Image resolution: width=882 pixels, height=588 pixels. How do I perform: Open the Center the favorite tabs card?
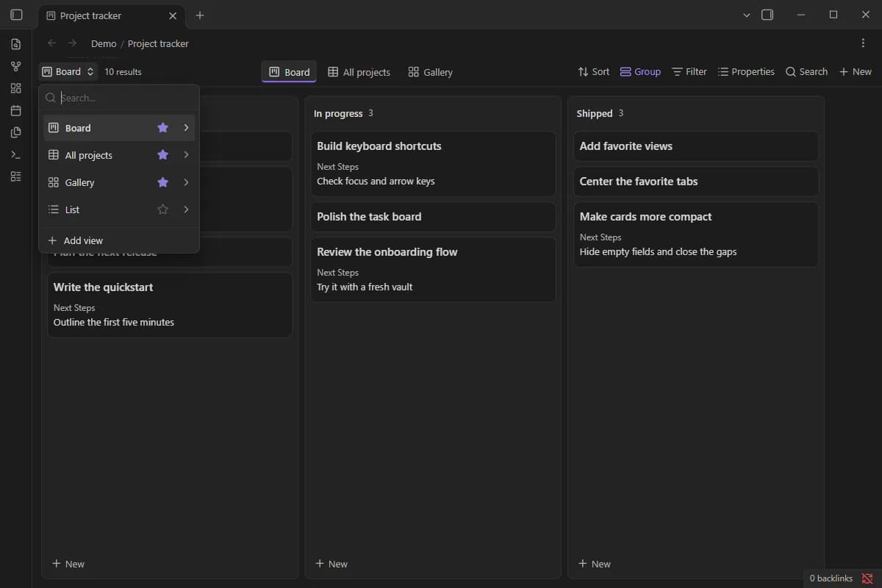pyautogui.click(x=696, y=182)
